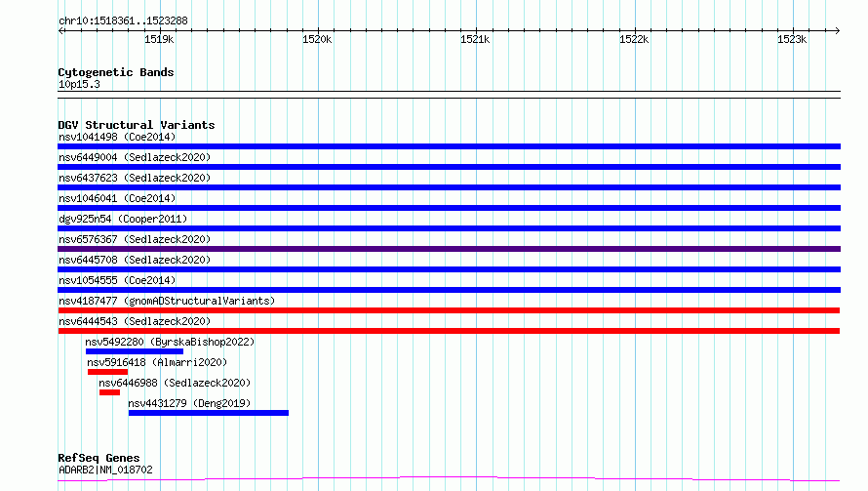Click the tiny red bar under nsv6446988
Image resolution: width=868 pixels, height=491 pixels.
point(109,392)
